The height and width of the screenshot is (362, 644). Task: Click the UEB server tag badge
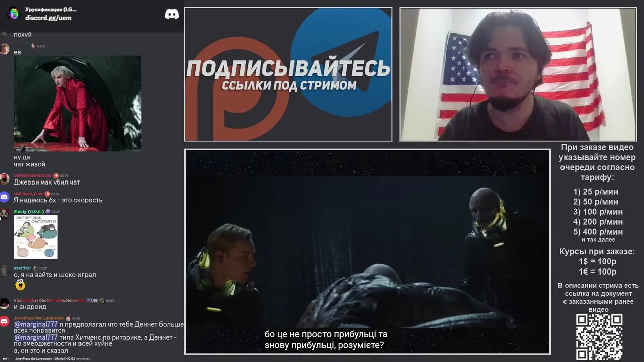coord(92,300)
